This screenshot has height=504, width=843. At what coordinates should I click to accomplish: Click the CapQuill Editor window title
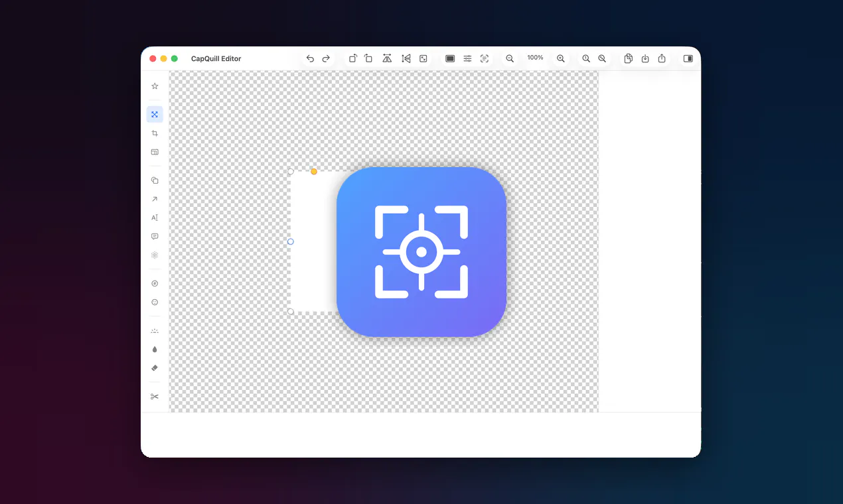pyautogui.click(x=216, y=59)
